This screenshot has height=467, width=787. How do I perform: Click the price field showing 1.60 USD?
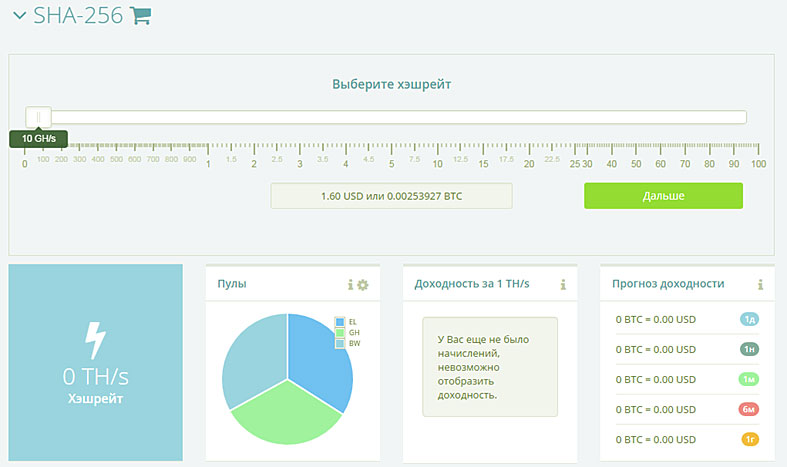tap(391, 195)
